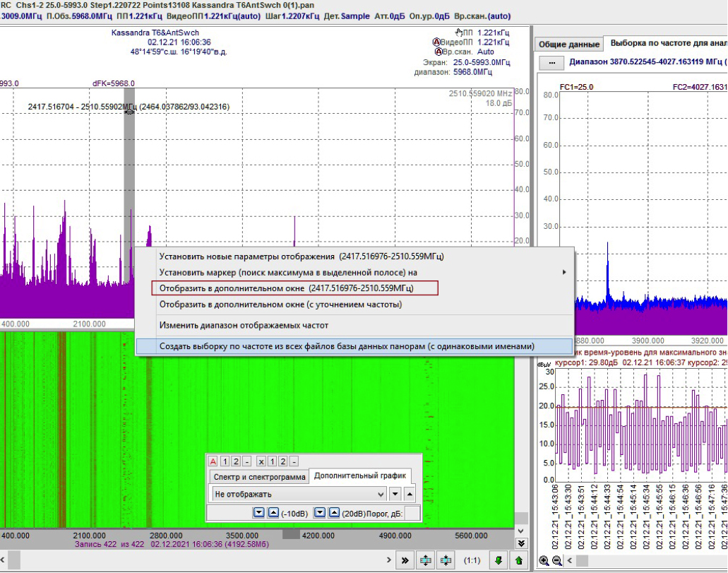The width and height of the screenshot is (728, 573).
Task: Click the Атт.0дБ parameter in the header
Action: [x=389, y=16]
